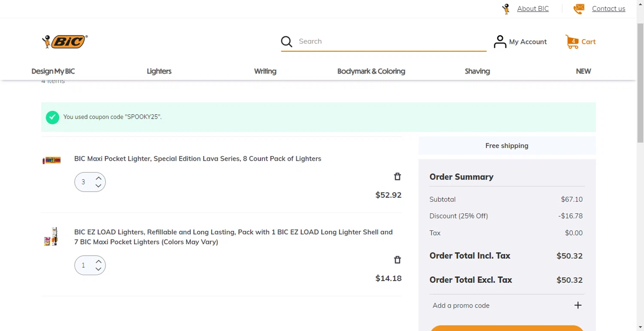The image size is (644, 331).
Task: Delete the Lava Series lighter pack
Action: coord(398,177)
